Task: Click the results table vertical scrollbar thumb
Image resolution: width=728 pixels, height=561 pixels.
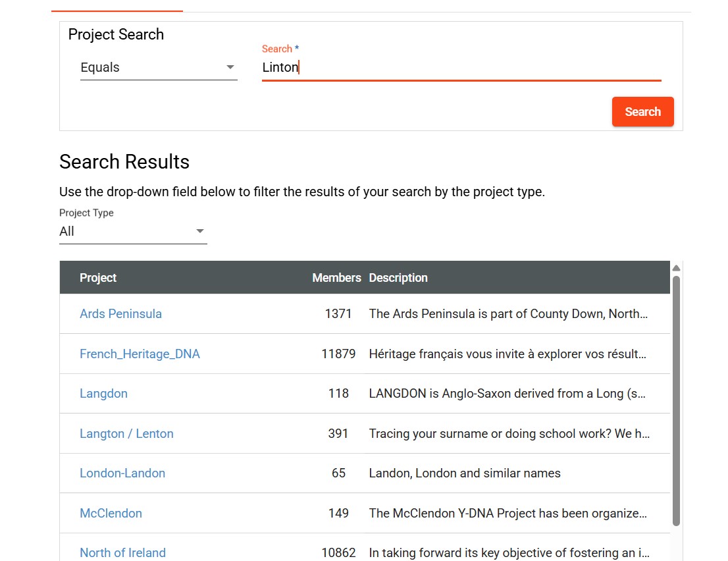Action: (x=676, y=400)
